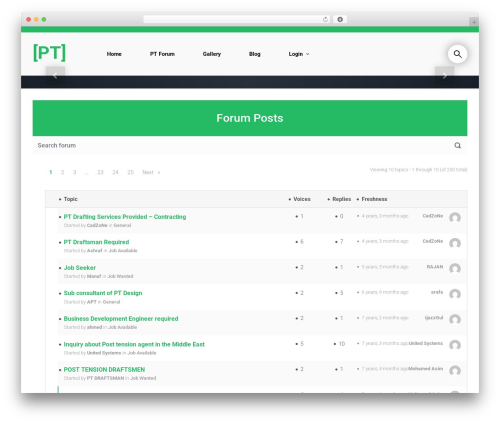
Task: Open topic Business Development Engineer required
Action: pos(121,319)
